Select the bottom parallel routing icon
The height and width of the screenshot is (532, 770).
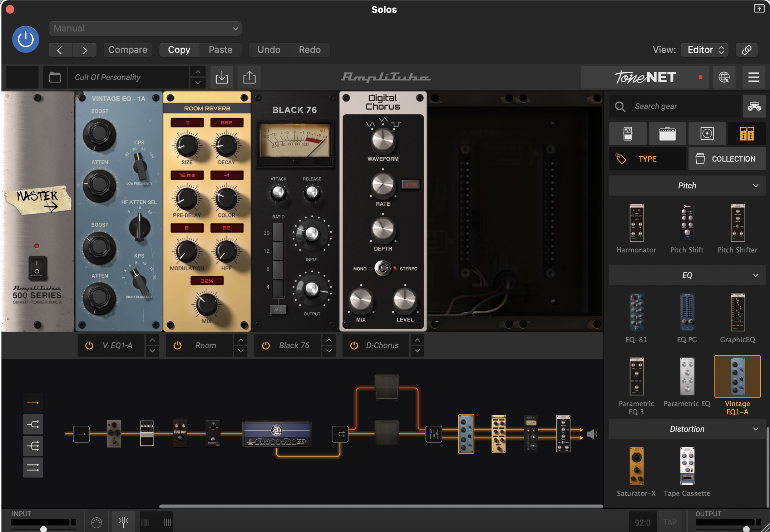pyautogui.click(x=33, y=467)
